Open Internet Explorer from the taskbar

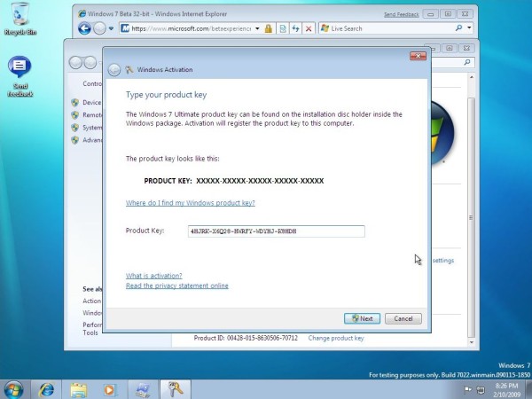coord(46,389)
